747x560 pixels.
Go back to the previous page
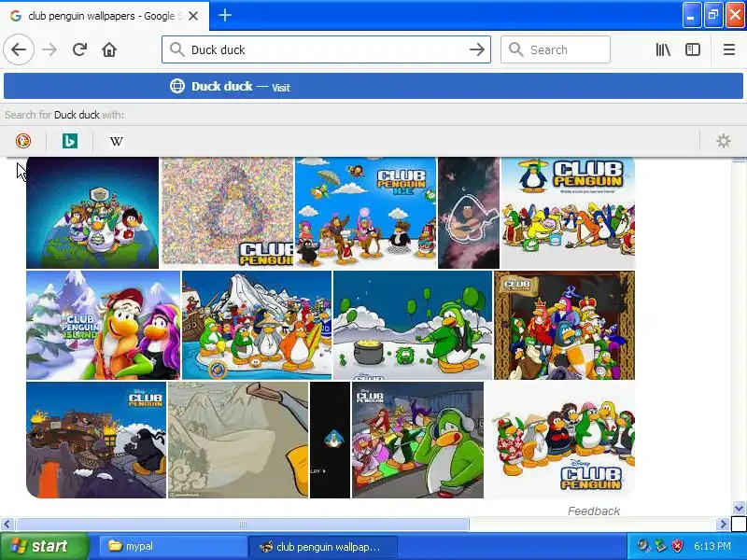pyautogui.click(x=19, y=49)
